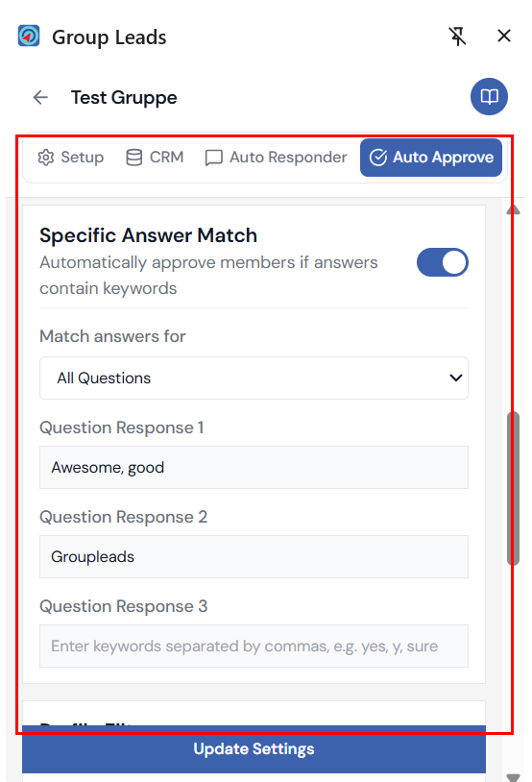Viewport: 532px width, 782px height.
Task: Close the Group Leads panel
Action: 504,36
